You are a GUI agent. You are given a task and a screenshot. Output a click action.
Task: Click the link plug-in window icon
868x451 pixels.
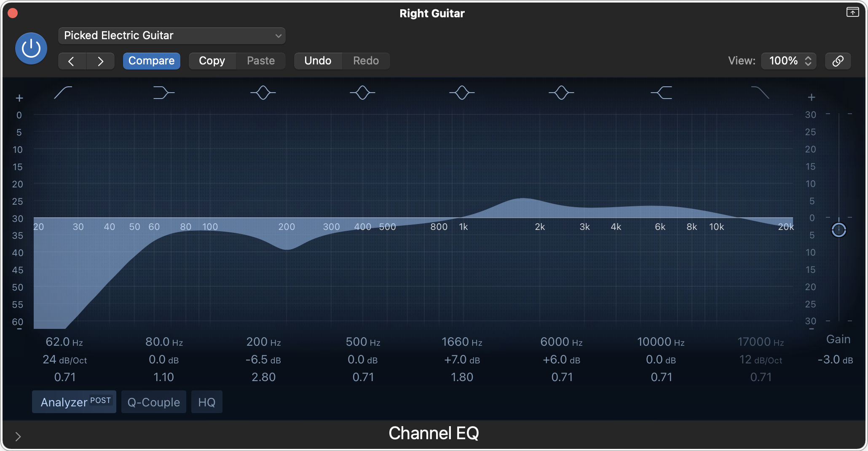click(x=838, y=61)
